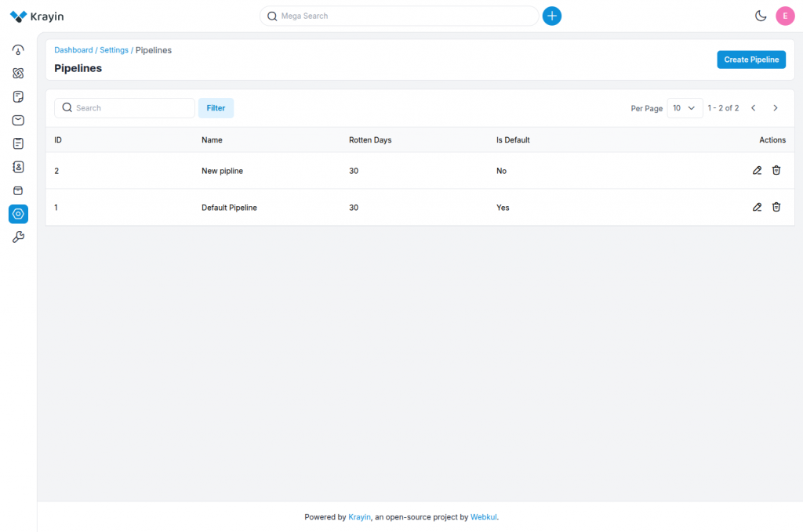The height and width of the screenshot is (532, 803).
Task: Click the Is Default value Yes
Action: pyautogui.click(x=503, y=208)
